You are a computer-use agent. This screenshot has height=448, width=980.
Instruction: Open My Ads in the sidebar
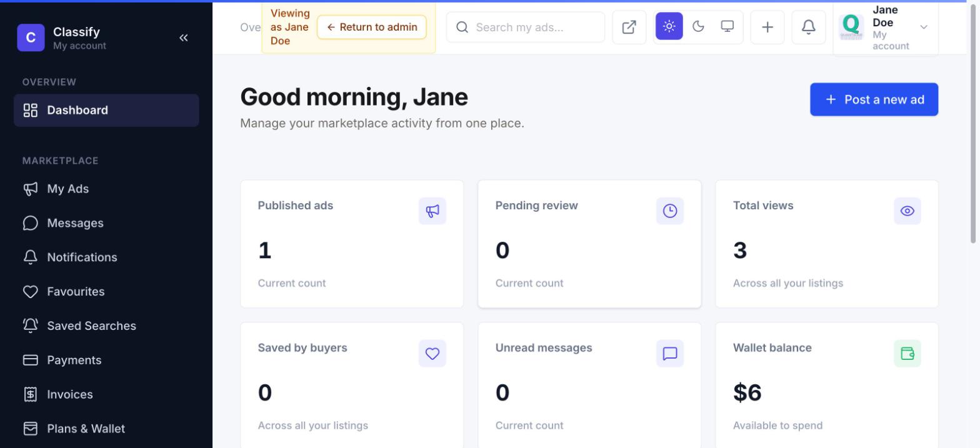pos(106,189)
